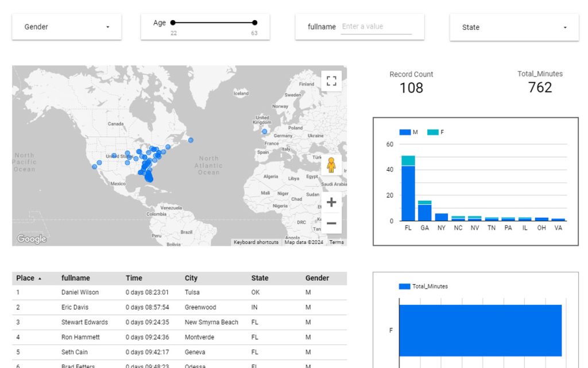Toggle fullscreen view on the map
Image resolution: width=588 pixels, height=368 pixels.
click(x=331, y=81)
